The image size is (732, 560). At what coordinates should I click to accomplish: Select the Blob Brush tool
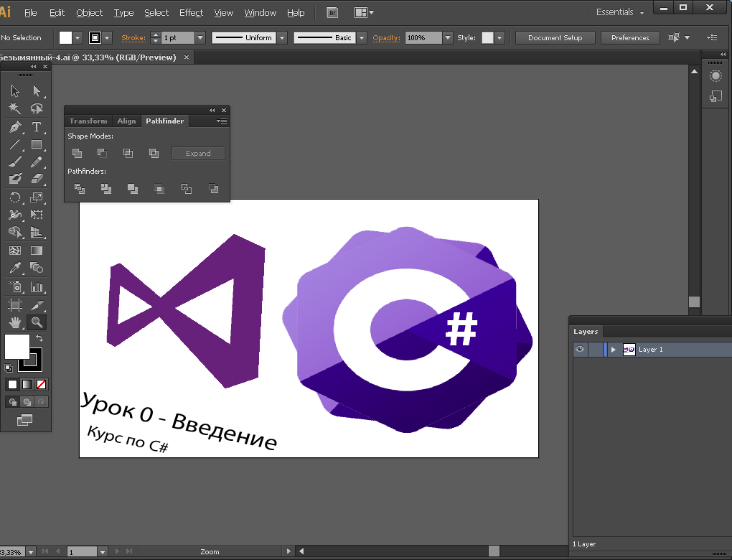(15, 179)
